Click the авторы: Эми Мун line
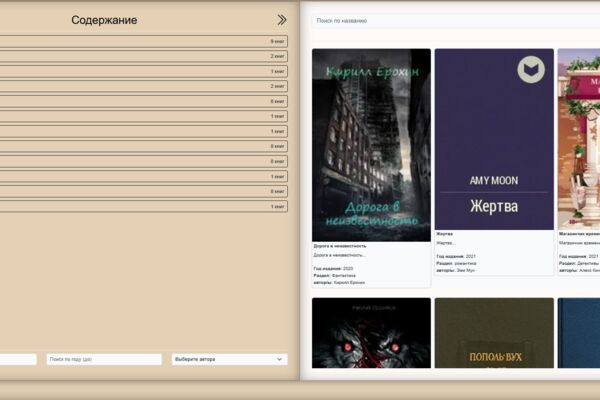Image resolution: width=600 pixels, height=400 pixels. [455, 270]
